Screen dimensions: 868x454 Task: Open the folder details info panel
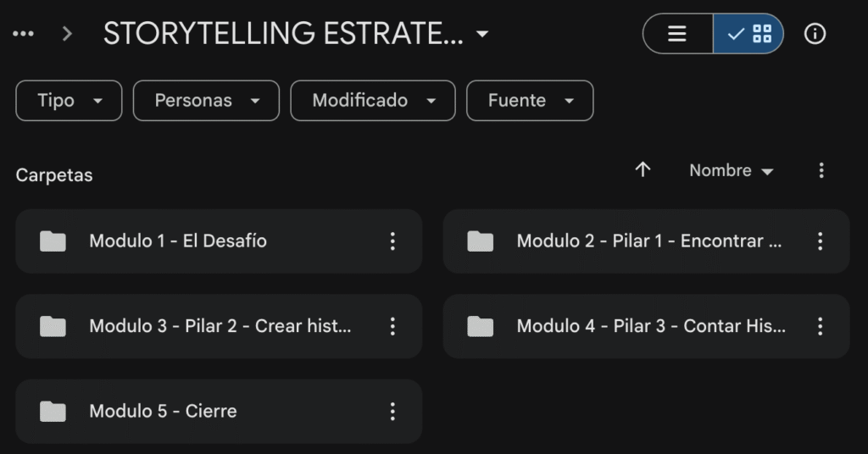point(815,34)
